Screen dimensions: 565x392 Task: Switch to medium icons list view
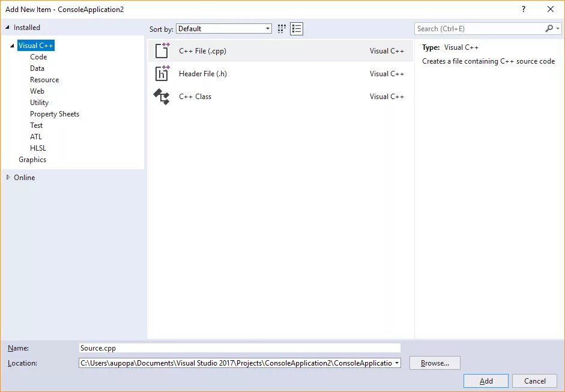click(297, 29)
